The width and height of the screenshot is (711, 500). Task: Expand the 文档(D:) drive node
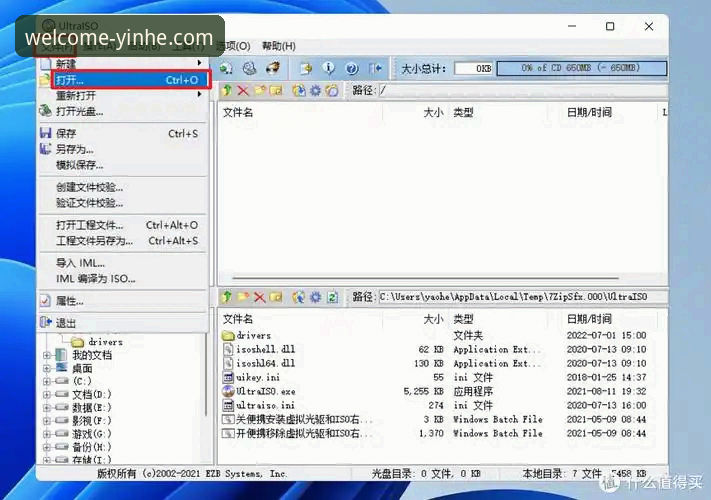tap(47, 395)
